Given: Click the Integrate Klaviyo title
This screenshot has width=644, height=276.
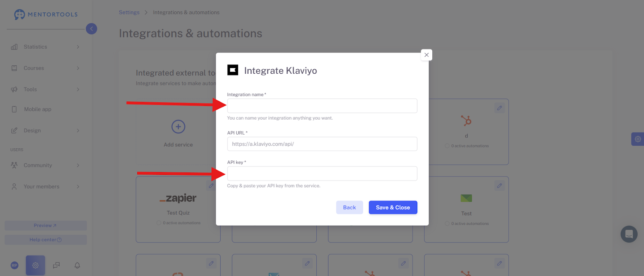Looking at the screenshot, I should coord(281,71).
